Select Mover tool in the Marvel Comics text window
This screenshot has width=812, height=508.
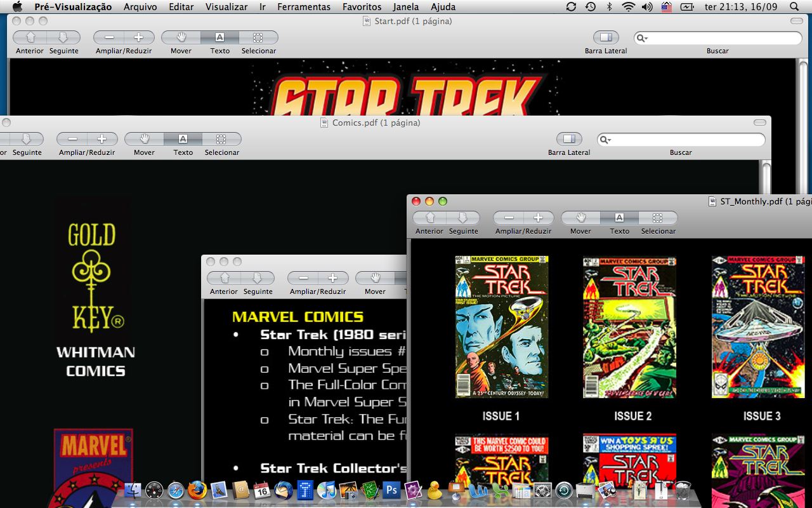375,278
